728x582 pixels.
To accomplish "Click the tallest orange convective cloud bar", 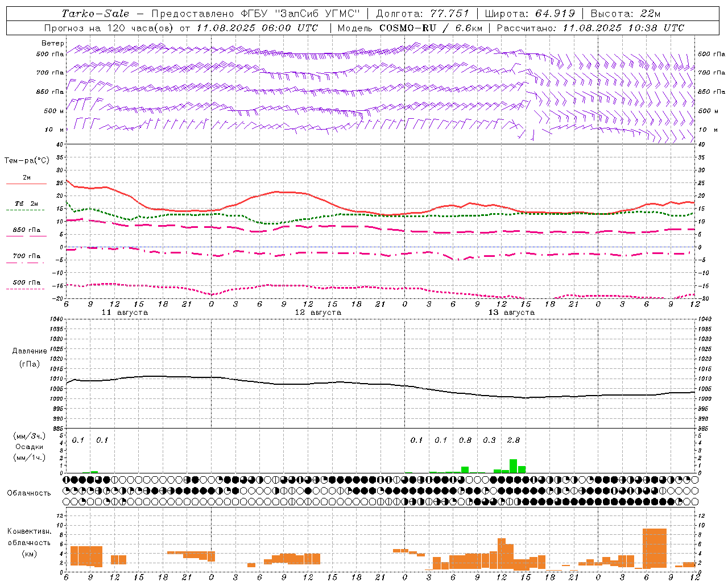I will click(x=654, y=548).
